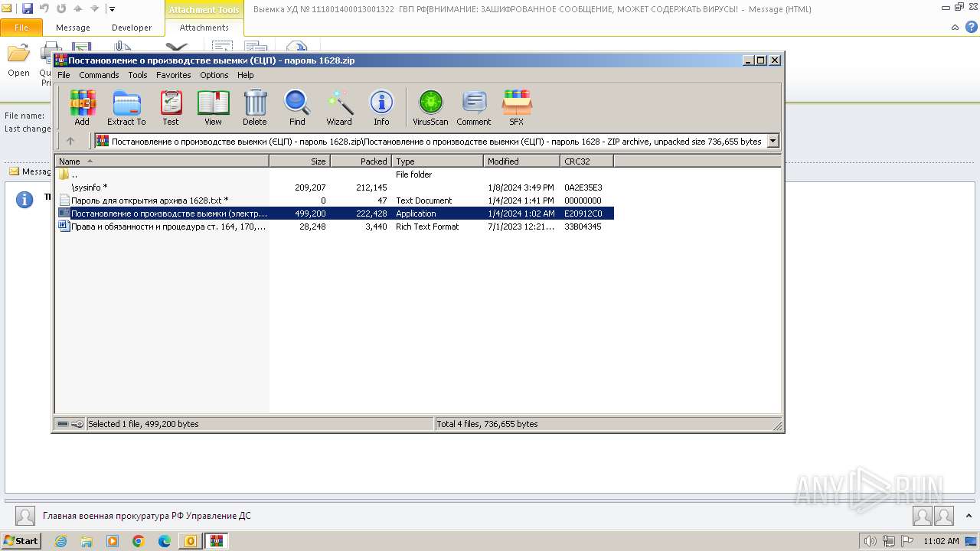Select 'Пароль для открытия архива 1628.txt'
Viewport: 980px width, 551px height.
pos(335,201)
